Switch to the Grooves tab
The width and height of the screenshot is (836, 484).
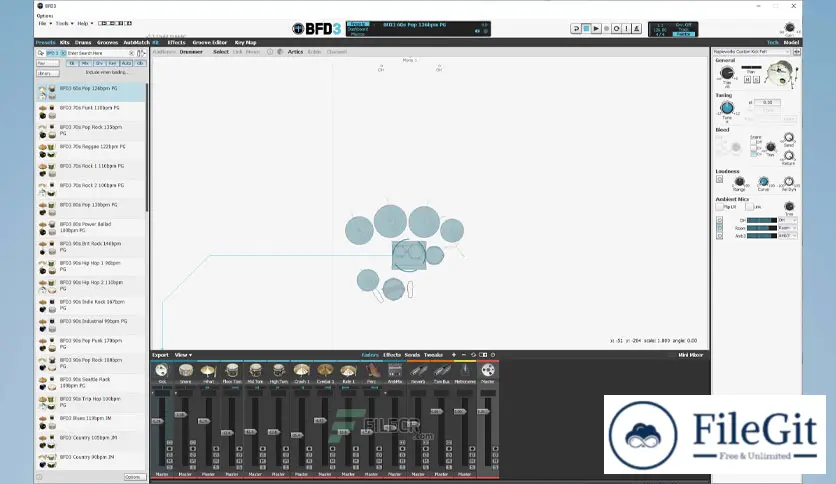[107, 43]
